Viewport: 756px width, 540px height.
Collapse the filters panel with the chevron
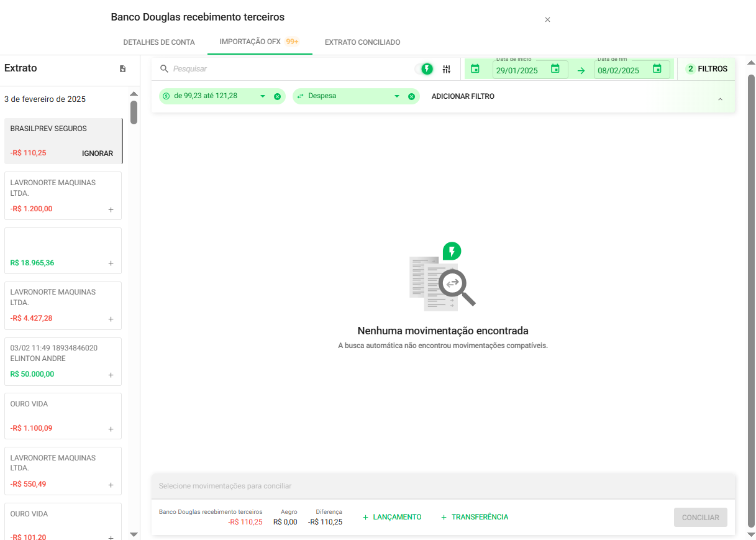[720, 99]
